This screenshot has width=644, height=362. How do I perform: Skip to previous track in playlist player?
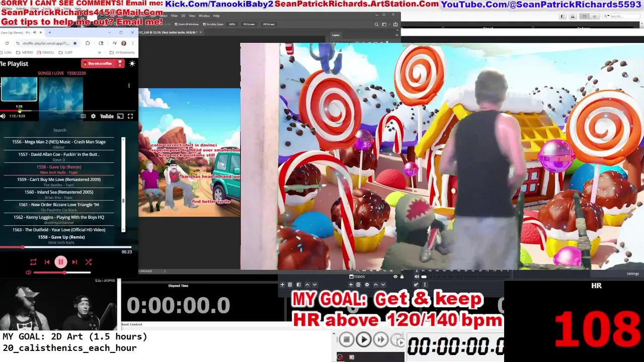tap(47, 262)
